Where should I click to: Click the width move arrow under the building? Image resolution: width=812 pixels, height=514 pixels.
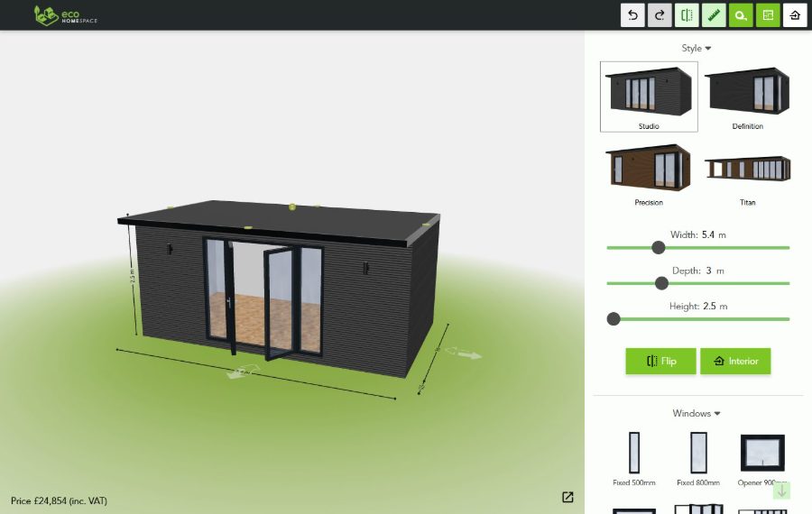click(x=244, y=372)
